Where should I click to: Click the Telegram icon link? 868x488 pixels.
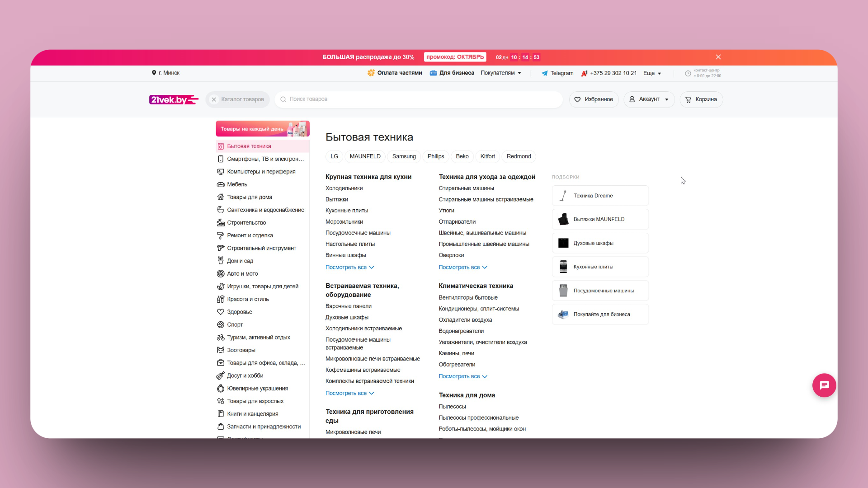(544, 73)
